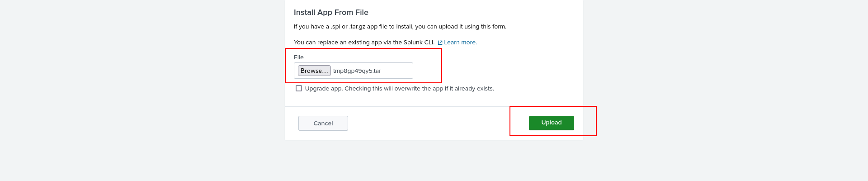Tick the Upgrade app checkbox
Image resolution: width=868 pixels, height=181 pixels.
[299, 88]
